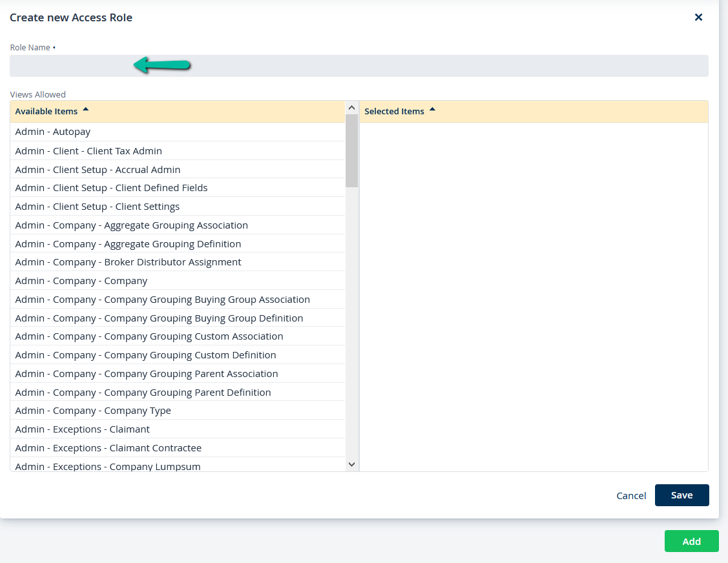Select Admin - Client - Client Tax Admin
This screenshot has height=563, width=728.
point(88,151)
